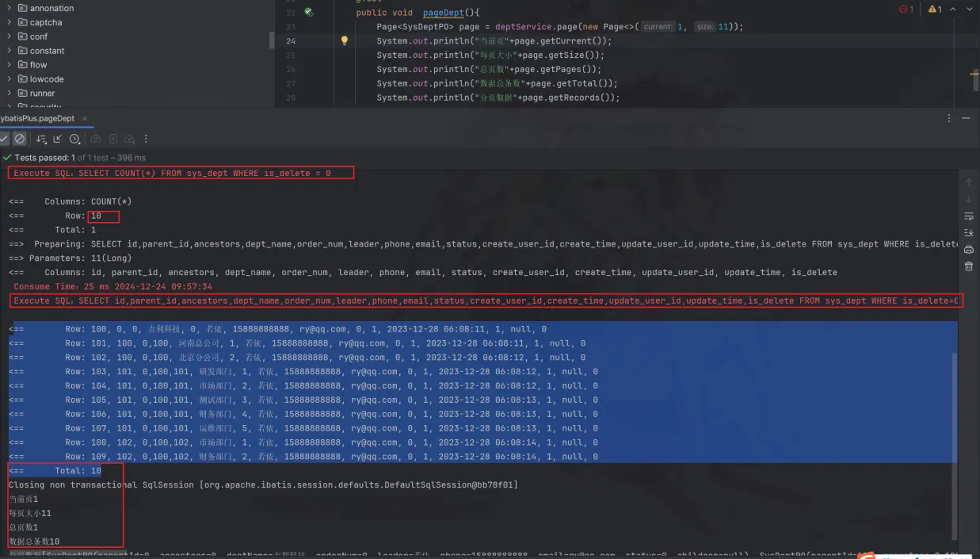The height and width of the screenshot is (559, 980).
Task: Click the console up arrow
Action: pos(968,182)
